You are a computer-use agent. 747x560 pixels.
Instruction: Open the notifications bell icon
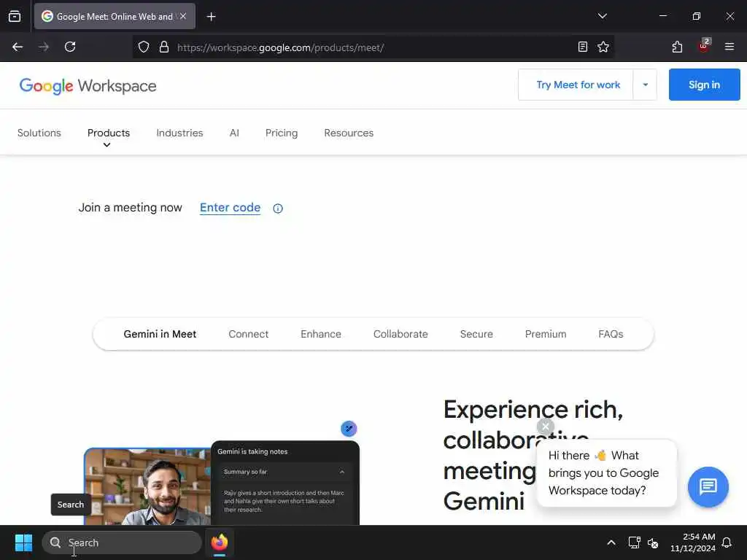pyautogui.click(x=727, y=542)
